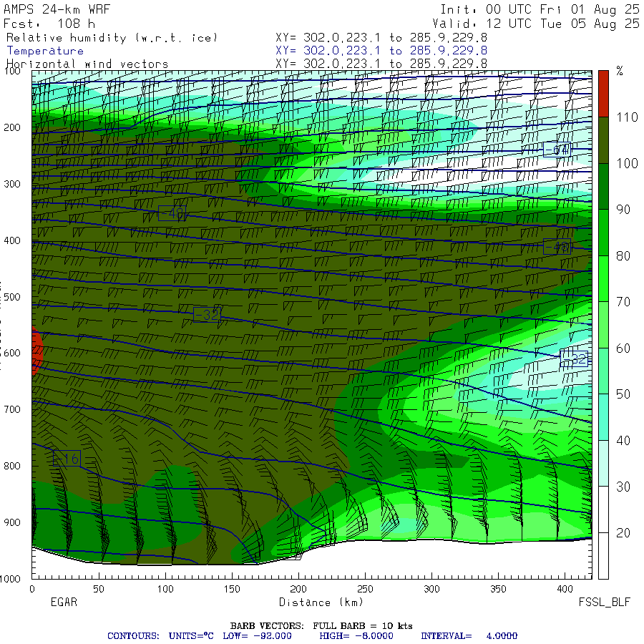The image size is (644, 644).
Task: Click the "EGAR" station label
Action: 64,602
